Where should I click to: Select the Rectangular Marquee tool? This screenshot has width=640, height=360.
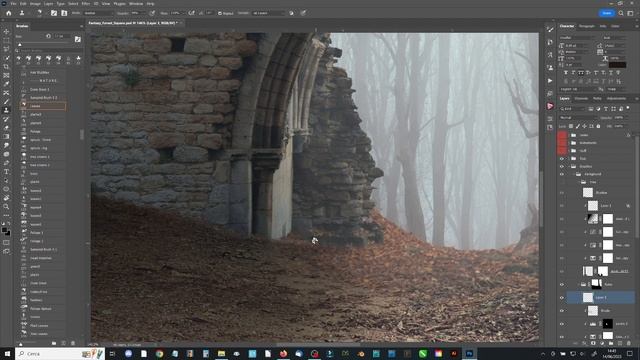point(6,40)
